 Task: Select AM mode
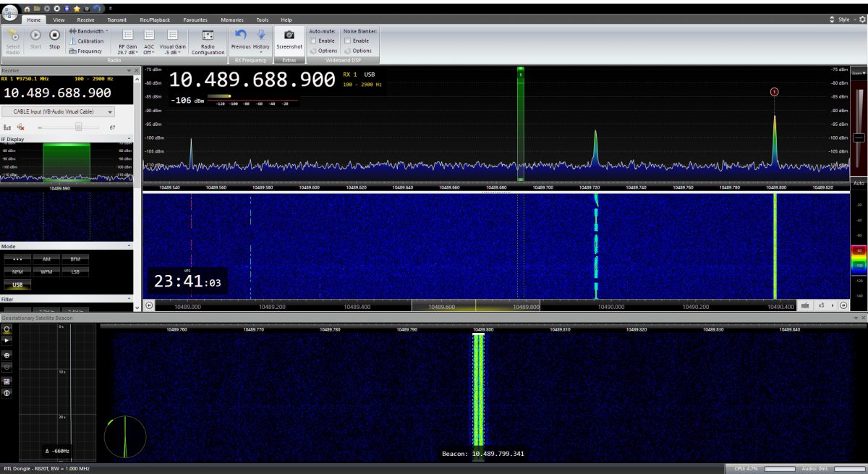46,258
